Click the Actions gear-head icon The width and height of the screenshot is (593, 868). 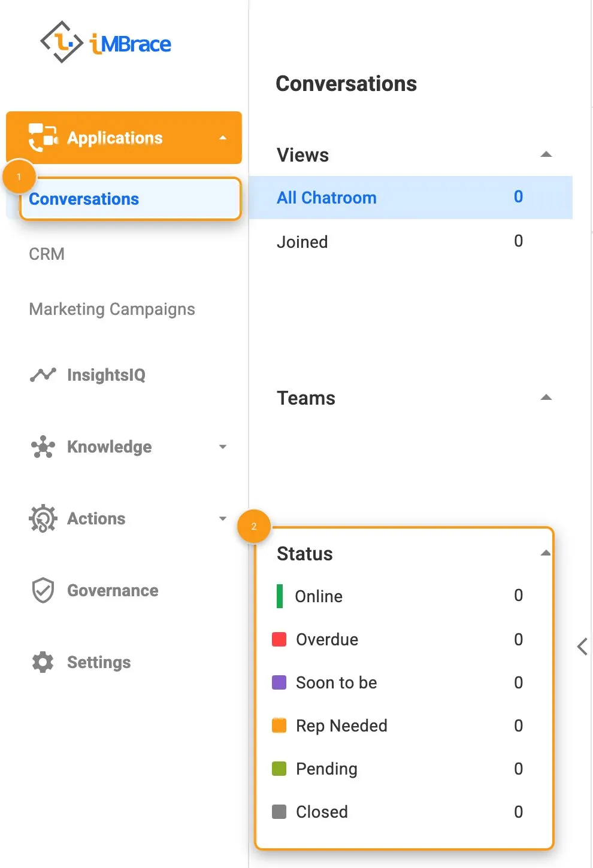coord(43,518)
